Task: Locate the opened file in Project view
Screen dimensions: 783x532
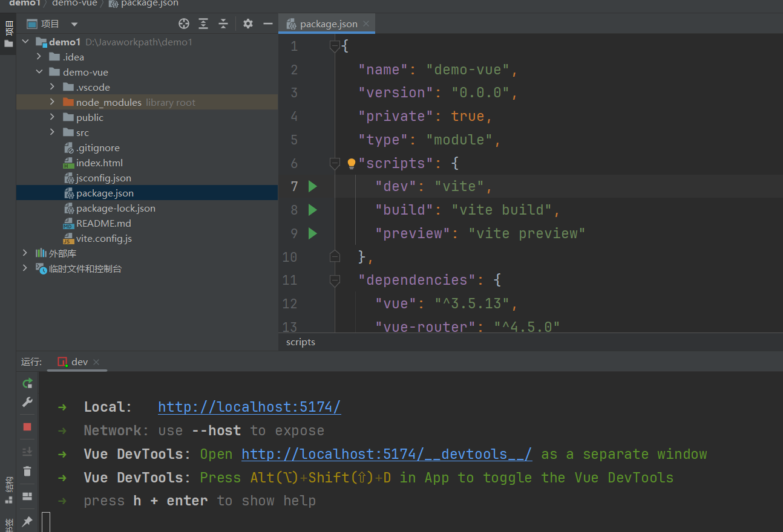Action: [184, 24]
